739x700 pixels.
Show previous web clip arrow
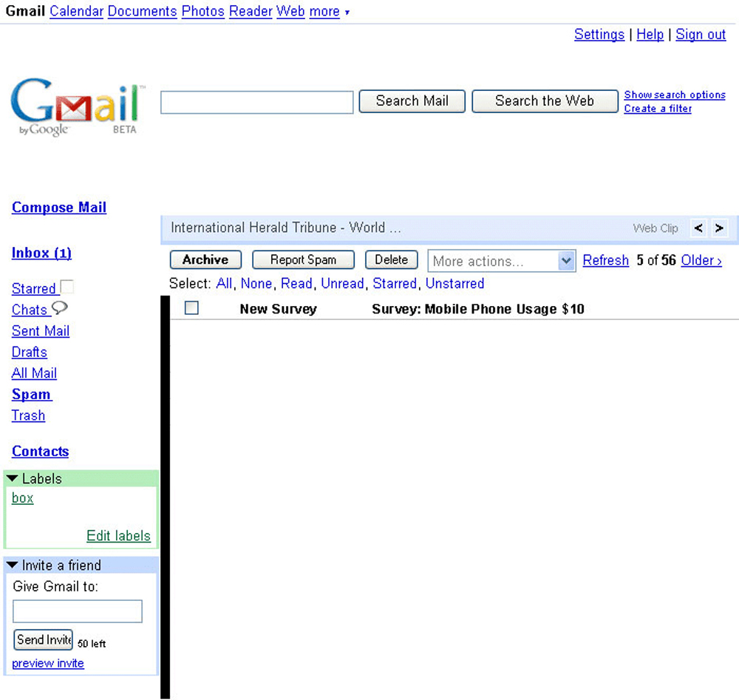coord(698,228)
